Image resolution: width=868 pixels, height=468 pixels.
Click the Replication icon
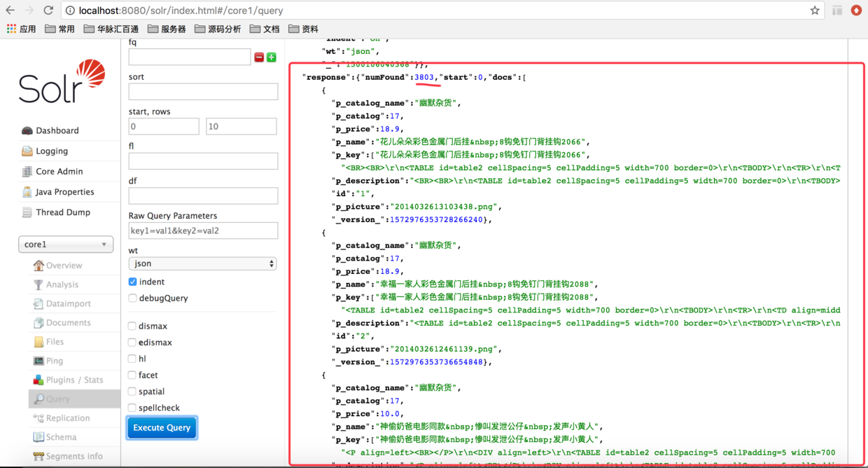(x=38, y=418)
